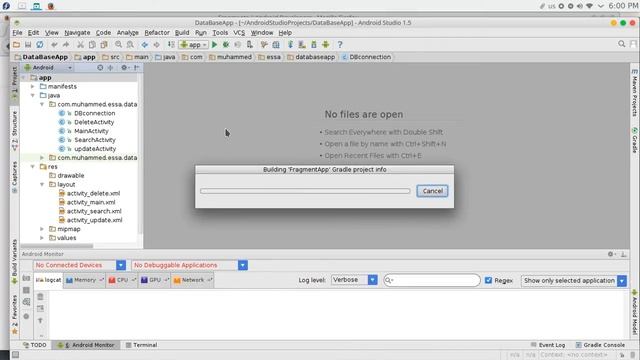Click the Synchronize toolbar icon

click(x=40, y=44)
